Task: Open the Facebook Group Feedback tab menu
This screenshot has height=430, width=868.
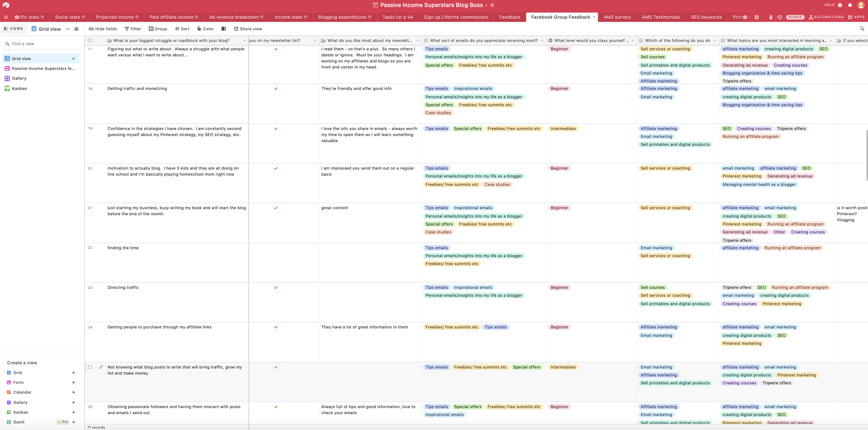Action: point(594,17)
